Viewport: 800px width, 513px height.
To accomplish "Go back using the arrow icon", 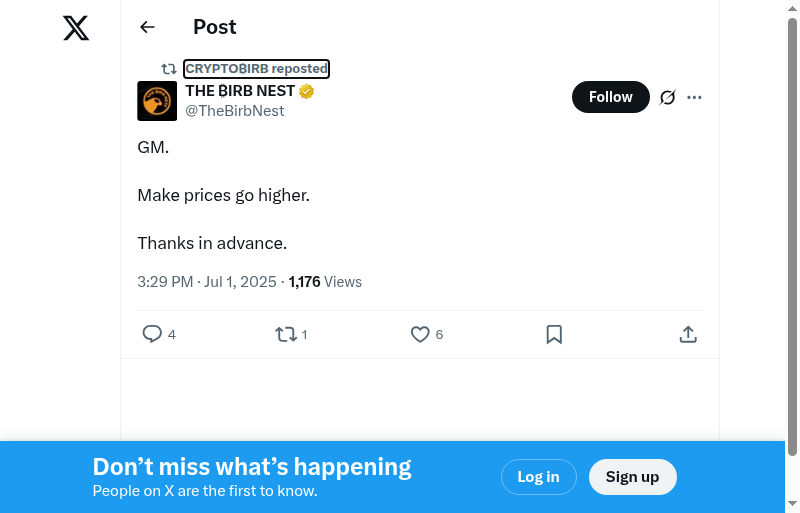I will tap(147, 27).
